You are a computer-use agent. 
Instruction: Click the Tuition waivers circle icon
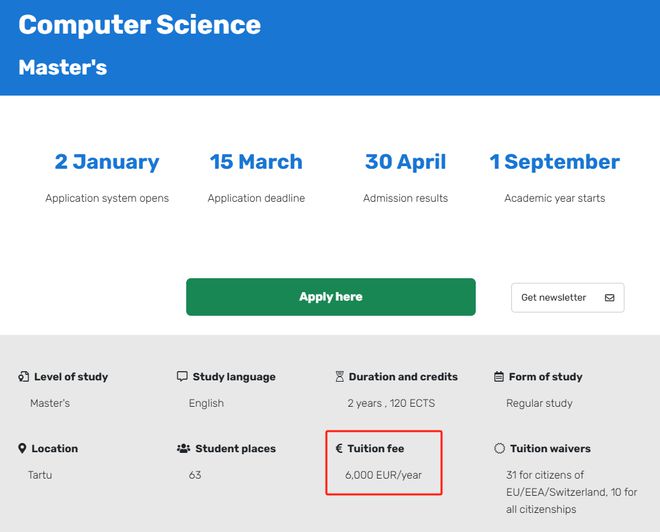(x=499, y=449)
